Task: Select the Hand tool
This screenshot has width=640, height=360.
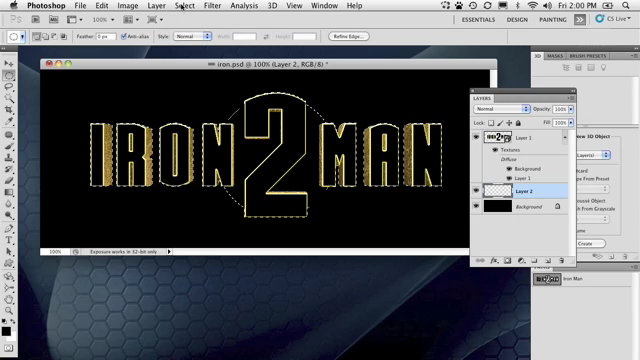Action: [x=9, y=300]
